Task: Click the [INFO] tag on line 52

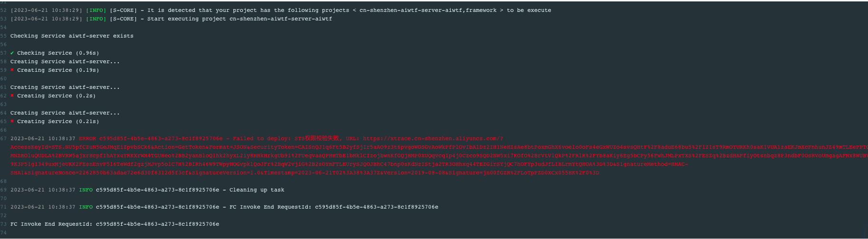Action: (x=96, y=10)
